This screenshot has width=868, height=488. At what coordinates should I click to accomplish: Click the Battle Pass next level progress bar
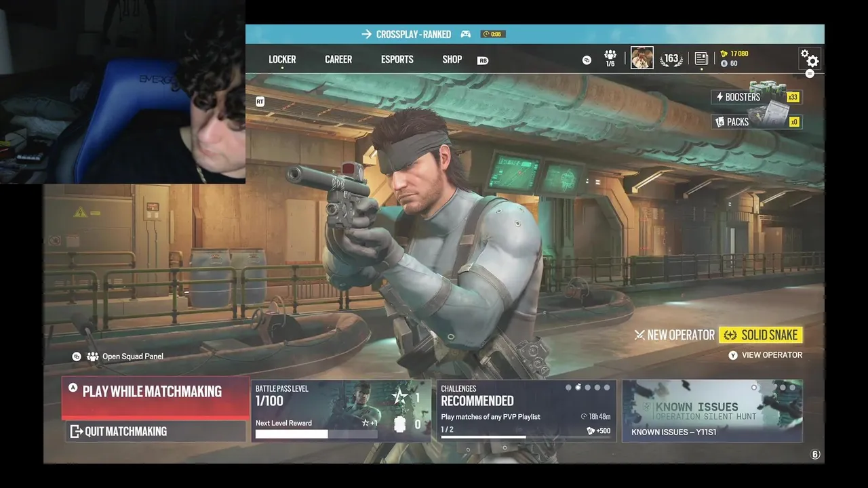tap(317, 434)
